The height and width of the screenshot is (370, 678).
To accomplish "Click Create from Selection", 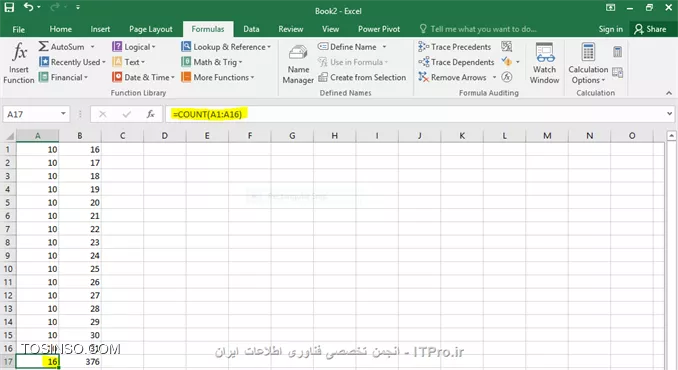I will pos(362,77).
